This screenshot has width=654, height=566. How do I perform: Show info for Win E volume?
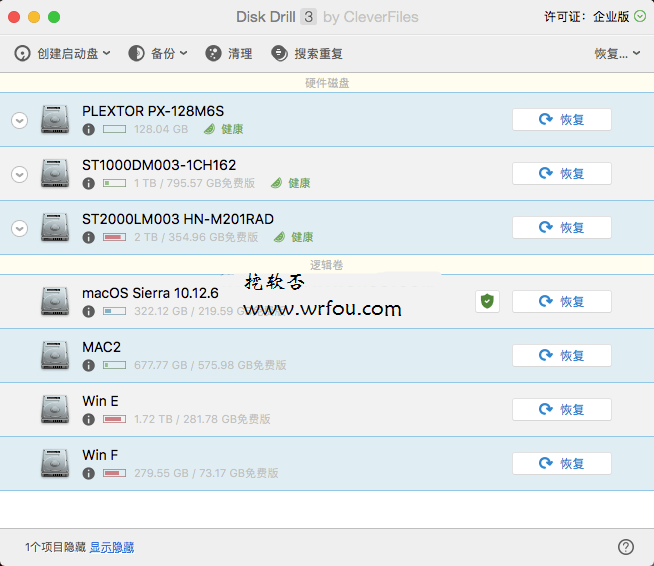click(x=88, y=419)
